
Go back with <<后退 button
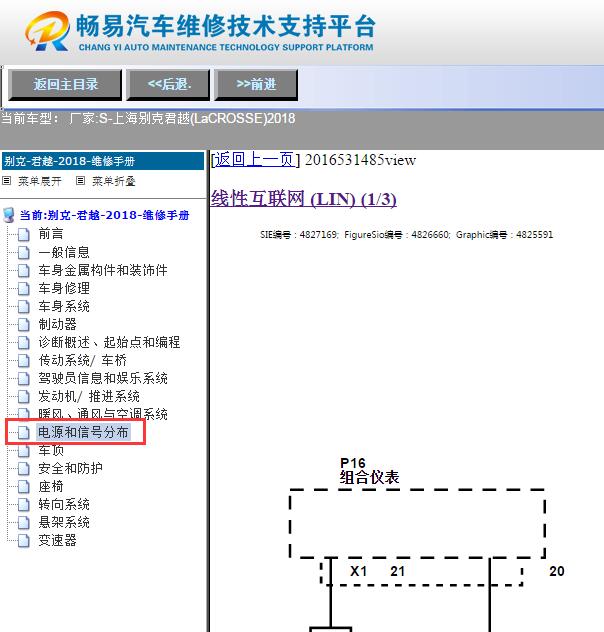[x=168, y=84]
